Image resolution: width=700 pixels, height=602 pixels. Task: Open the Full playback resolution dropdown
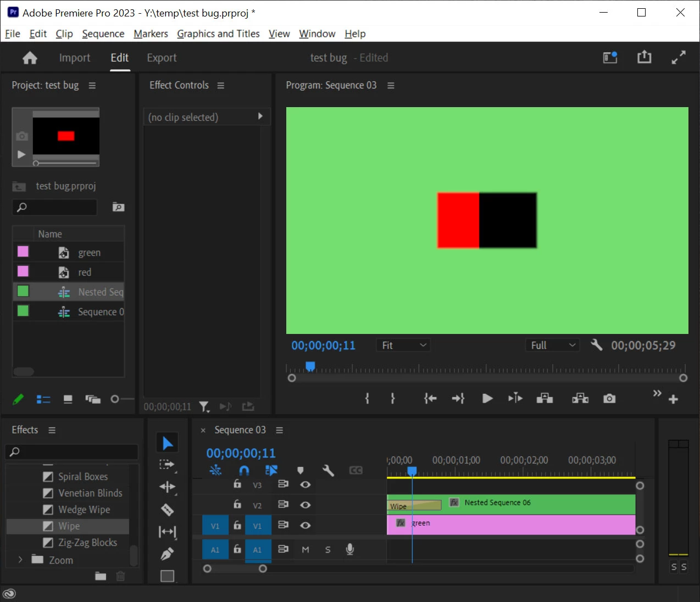click(x=552, y=345)
